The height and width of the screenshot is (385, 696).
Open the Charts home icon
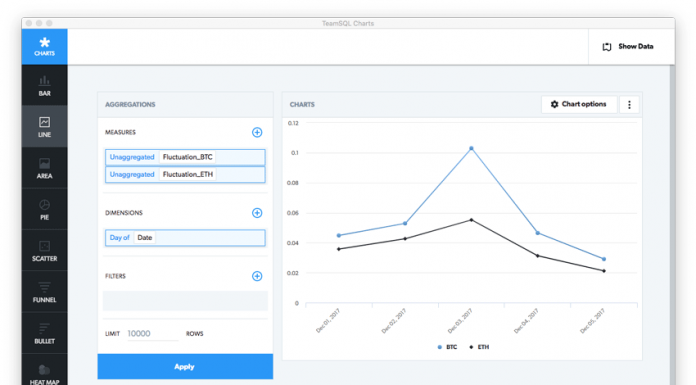[44, 47]
